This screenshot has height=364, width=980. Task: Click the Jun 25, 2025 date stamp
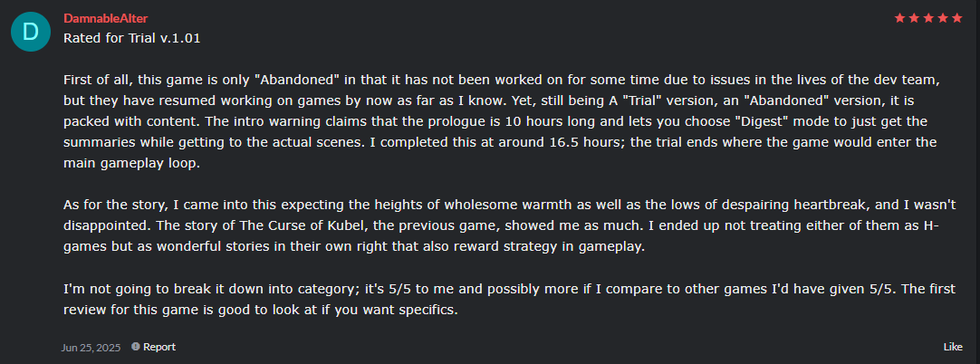[x=93, y=347]
